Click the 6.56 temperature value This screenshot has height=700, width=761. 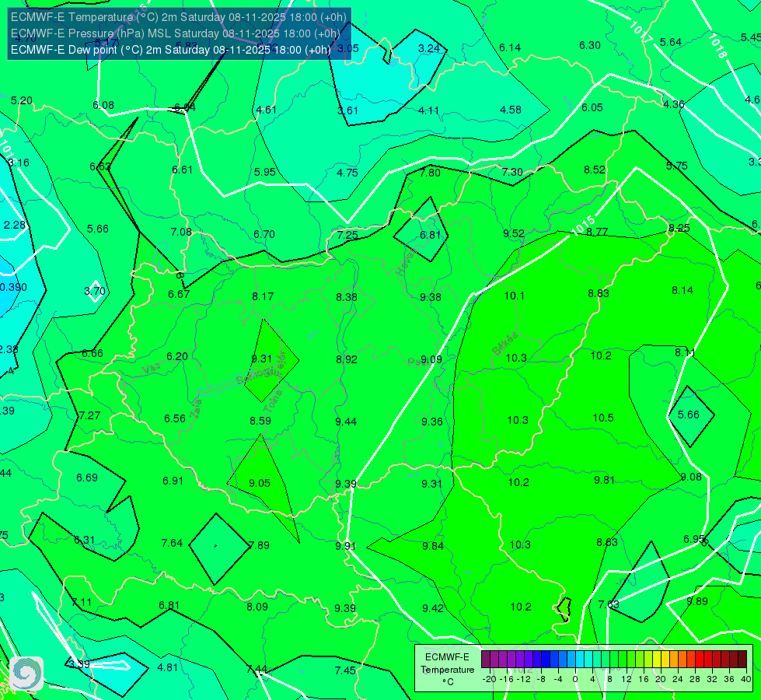pyautogui.click(x=175, y=418)
